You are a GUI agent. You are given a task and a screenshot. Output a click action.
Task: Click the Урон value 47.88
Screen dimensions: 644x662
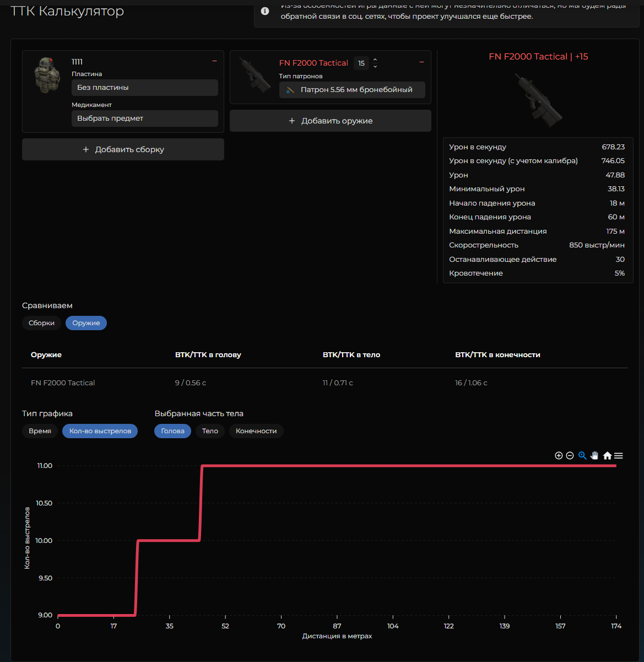pos(615,175)
